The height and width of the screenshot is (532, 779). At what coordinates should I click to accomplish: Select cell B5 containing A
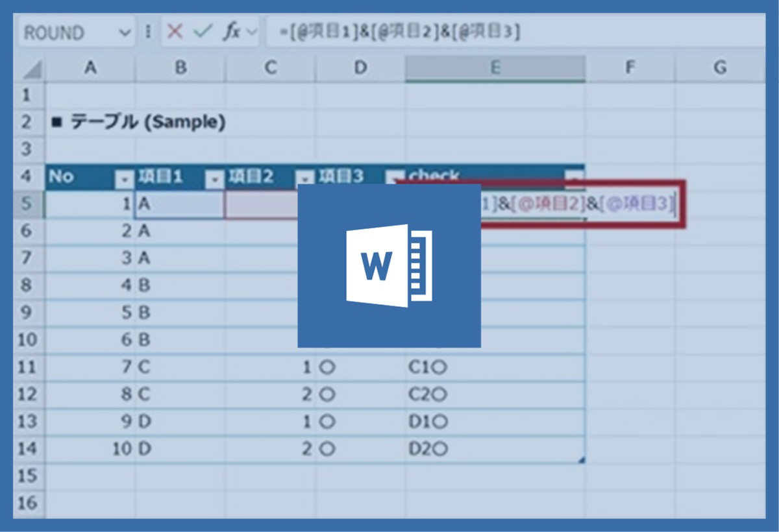[x=179, y=204]
